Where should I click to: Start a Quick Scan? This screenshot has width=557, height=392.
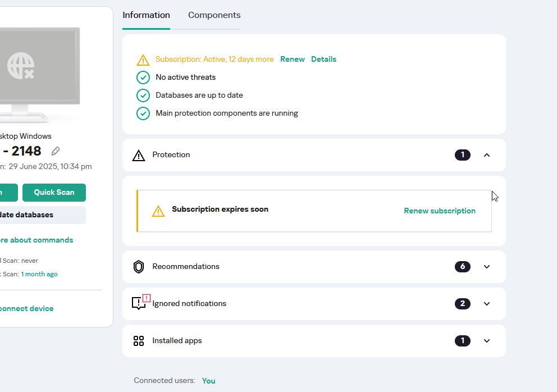point(54,192)
